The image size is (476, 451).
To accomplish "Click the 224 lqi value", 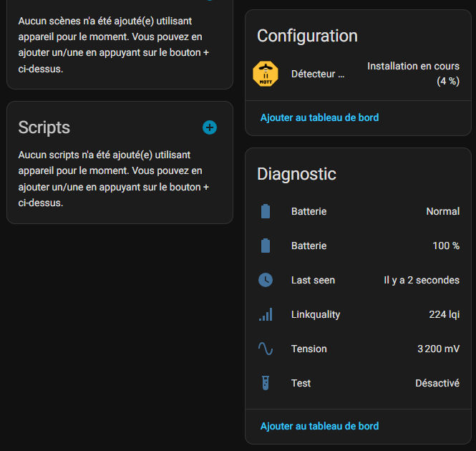I will (x=444, y=314).
